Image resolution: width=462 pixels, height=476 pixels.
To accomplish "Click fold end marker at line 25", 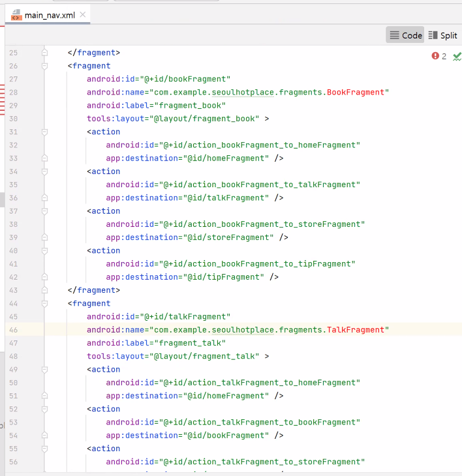I will click(44, 53).
